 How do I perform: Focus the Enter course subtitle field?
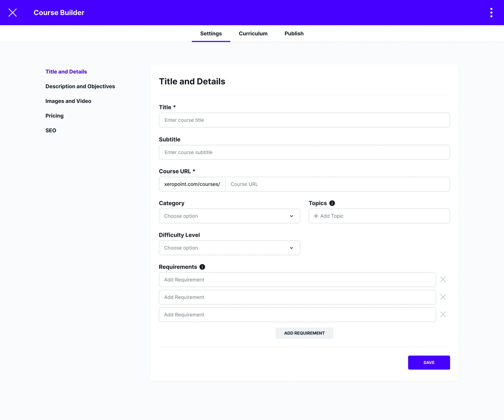tap(304, 152)
